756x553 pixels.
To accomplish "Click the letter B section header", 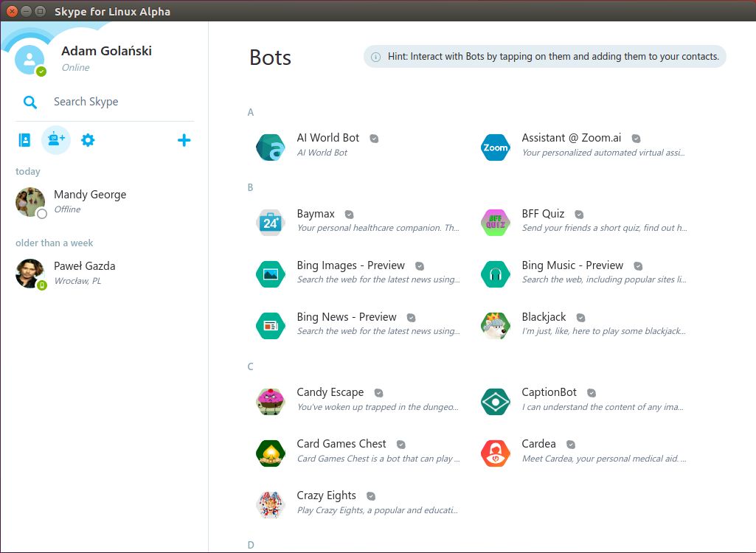I will [x=250, y=187].
